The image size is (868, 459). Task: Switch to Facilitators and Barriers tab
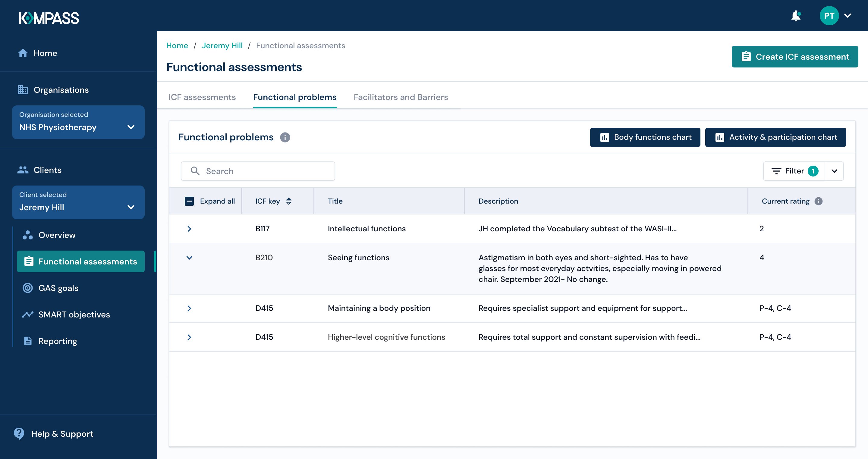pos(401,97)
